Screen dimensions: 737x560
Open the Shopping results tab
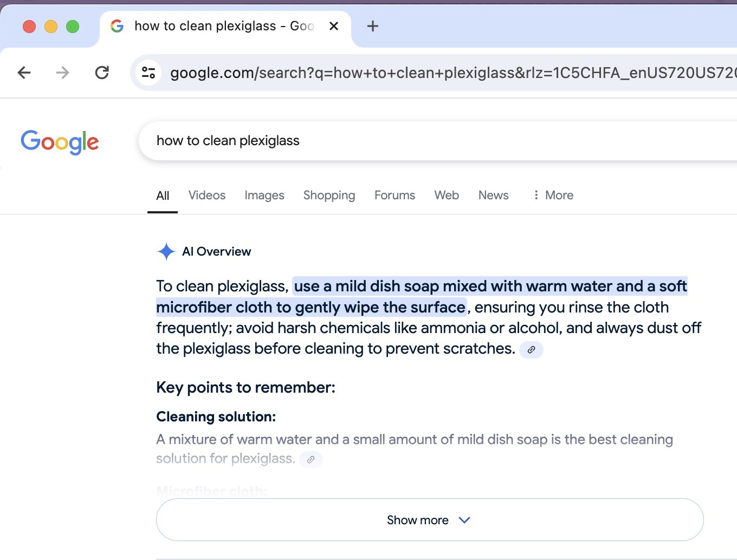[329, 195]
